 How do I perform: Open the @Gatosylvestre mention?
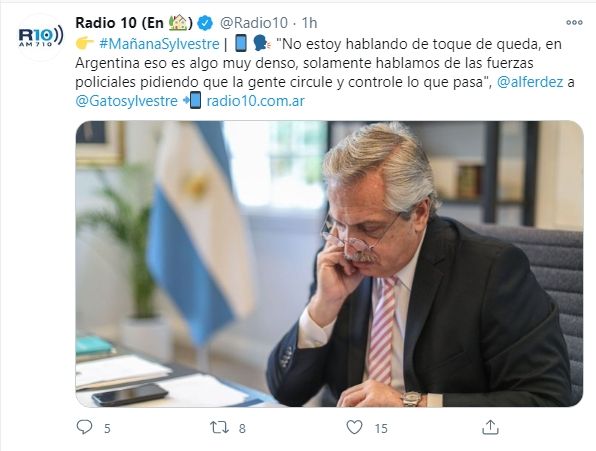pyautogui.click(x=126, y=101)
